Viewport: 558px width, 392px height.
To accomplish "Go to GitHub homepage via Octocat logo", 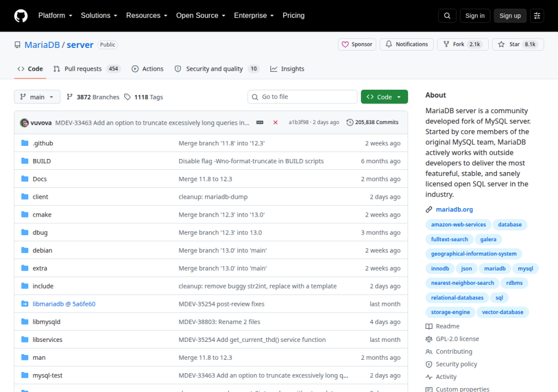I will point(21,16).
